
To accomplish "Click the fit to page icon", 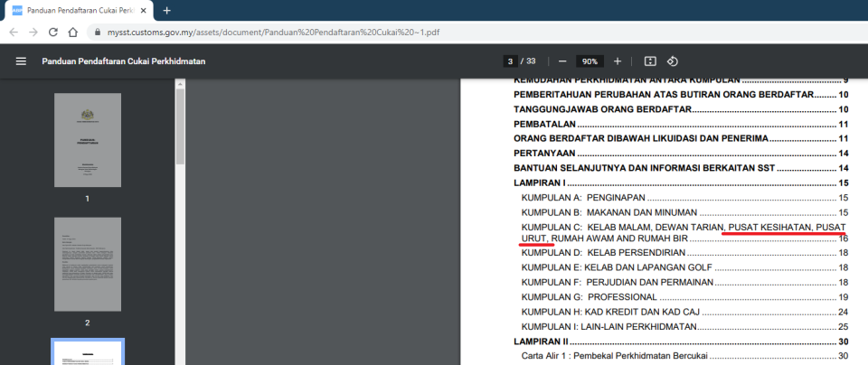I will [650, 61].
